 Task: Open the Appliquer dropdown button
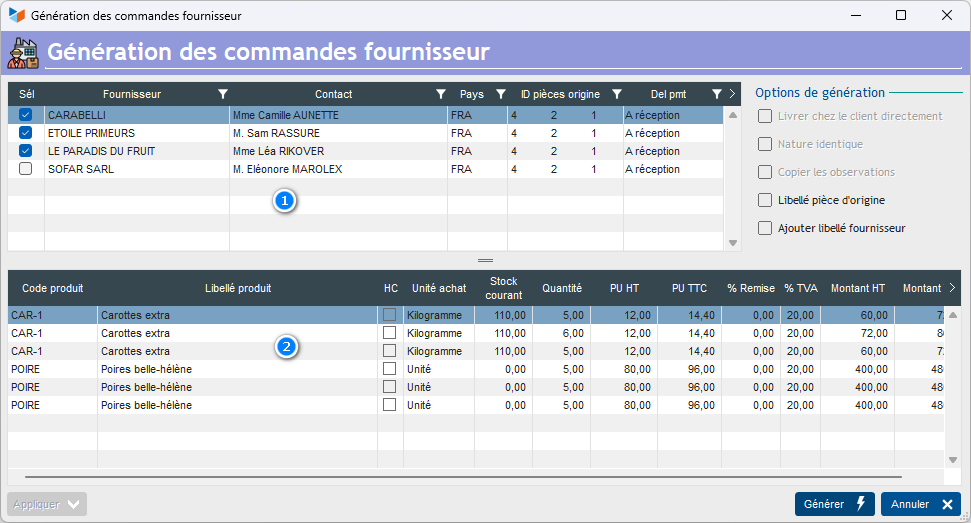click(47, 504)
